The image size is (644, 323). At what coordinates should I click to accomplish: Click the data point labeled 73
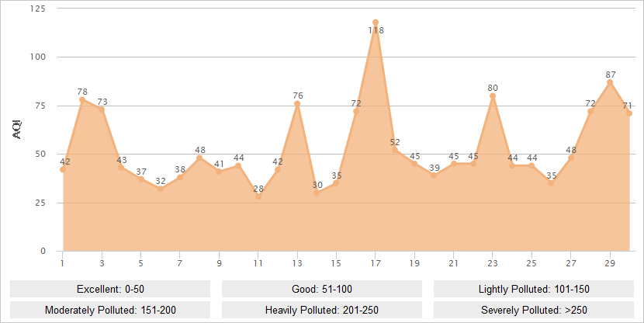[102, 109]
